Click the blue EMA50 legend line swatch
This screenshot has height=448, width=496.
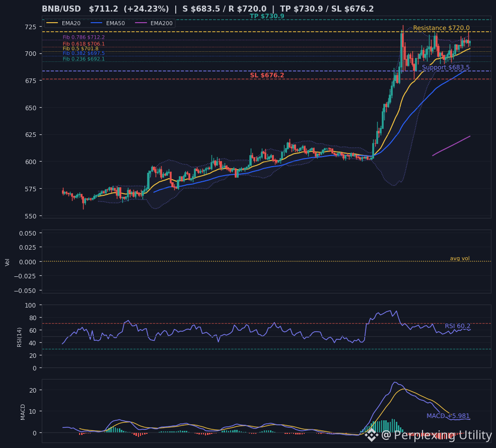pos(97,23)
